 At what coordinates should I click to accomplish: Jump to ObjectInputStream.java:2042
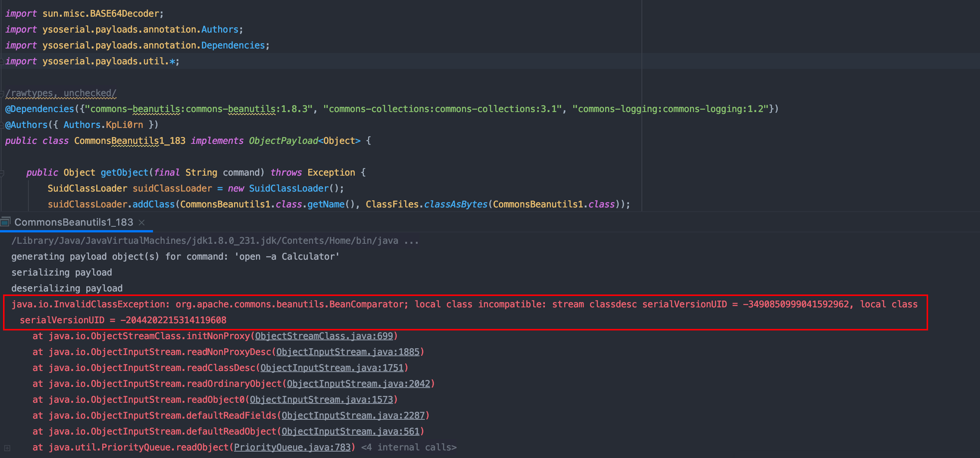pos(358,384)
